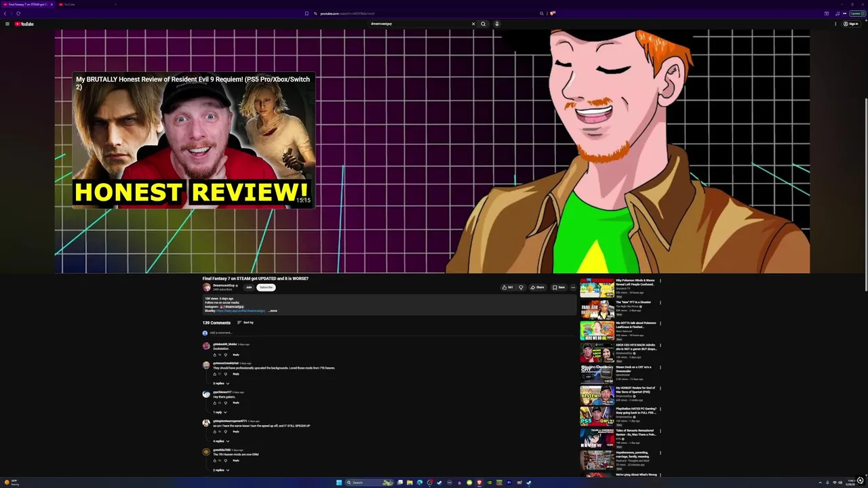This screenshot has height=488, width=868.
Task: Open options menu for Why Pokemon Winds video
Action: tap(660, 281)
